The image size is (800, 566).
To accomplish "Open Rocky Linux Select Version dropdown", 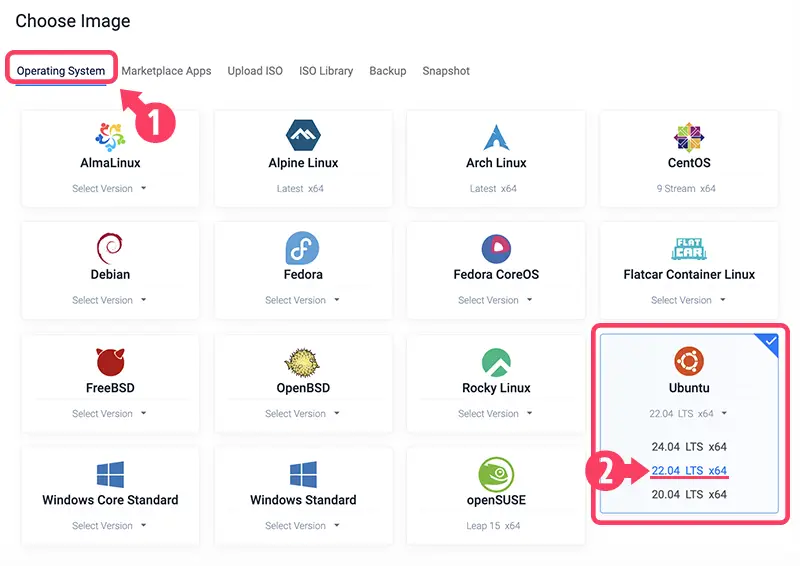I will [495, 413].
